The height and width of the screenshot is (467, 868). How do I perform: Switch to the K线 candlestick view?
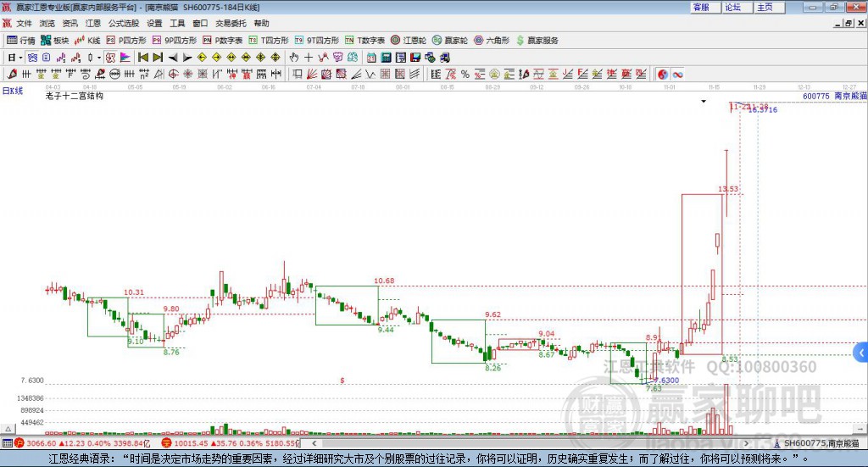click(x=87, y=41)
